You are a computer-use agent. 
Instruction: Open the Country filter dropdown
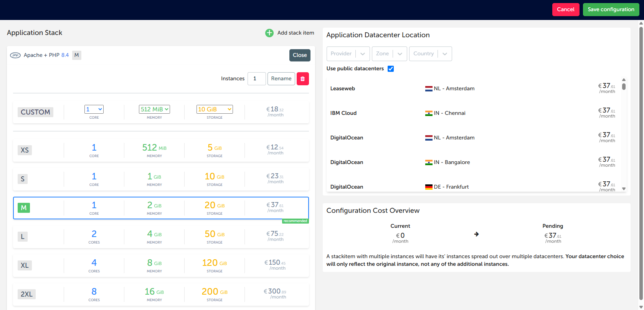(x=430, y=54)
